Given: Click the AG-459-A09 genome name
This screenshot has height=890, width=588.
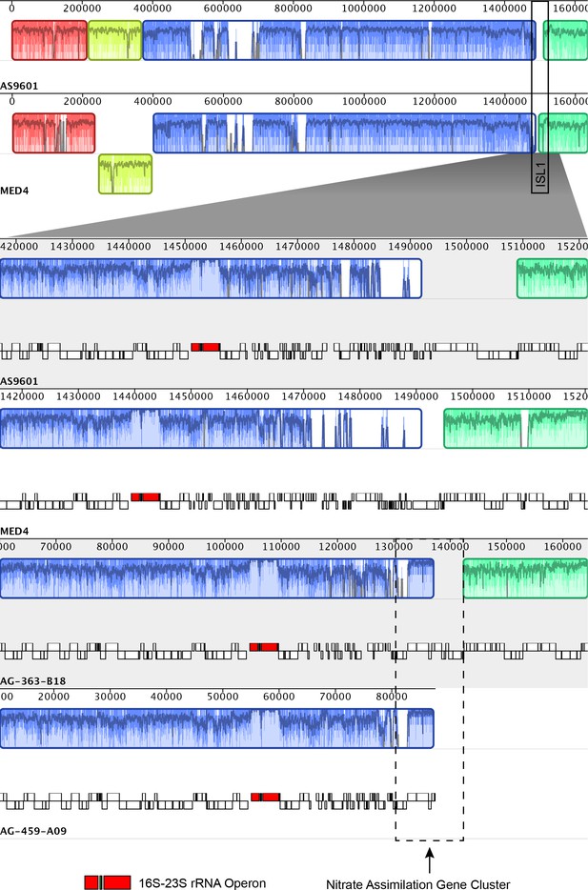Looking at the screenshot, I should (x=33, y=831).
